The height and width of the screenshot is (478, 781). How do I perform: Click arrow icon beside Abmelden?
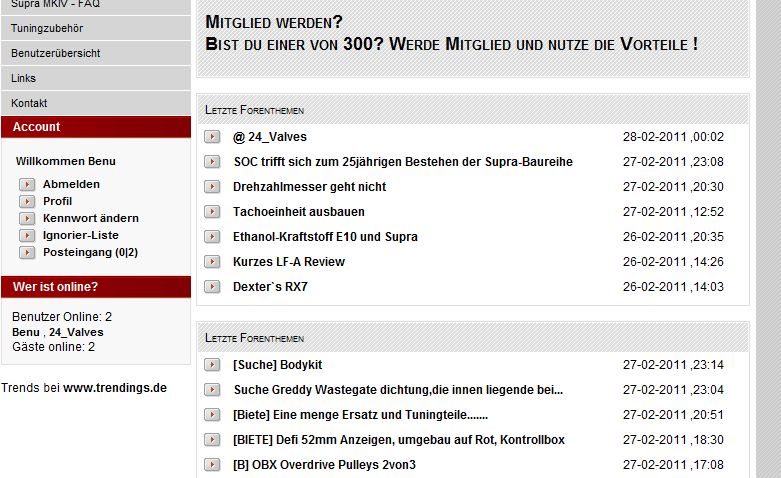pyautogui.click(x=27, y=184)
